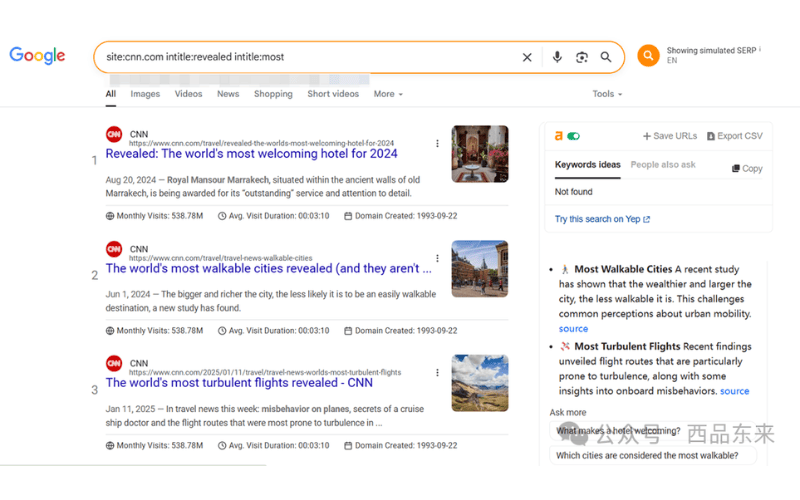800x500 pixels.
Task: Toggle the green Ahrefs toolbar switch
Action: tap(573, 136)
